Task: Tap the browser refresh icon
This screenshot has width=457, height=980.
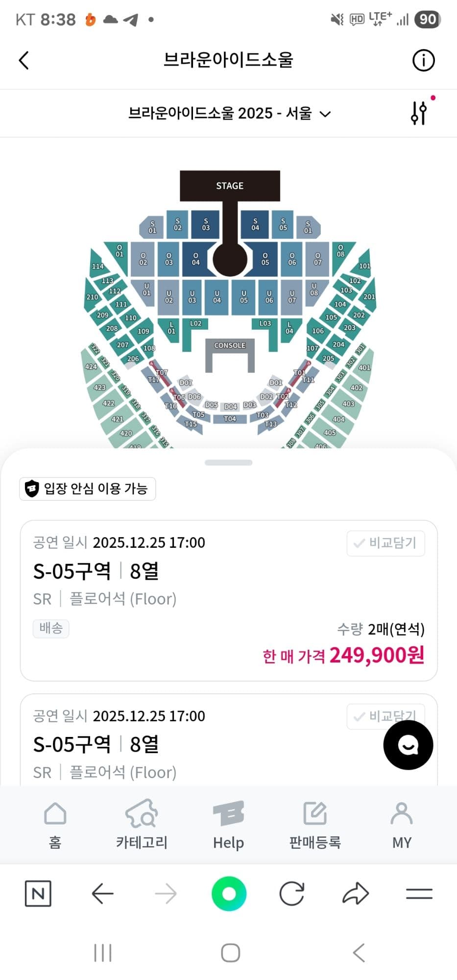Action: point(292,894)
